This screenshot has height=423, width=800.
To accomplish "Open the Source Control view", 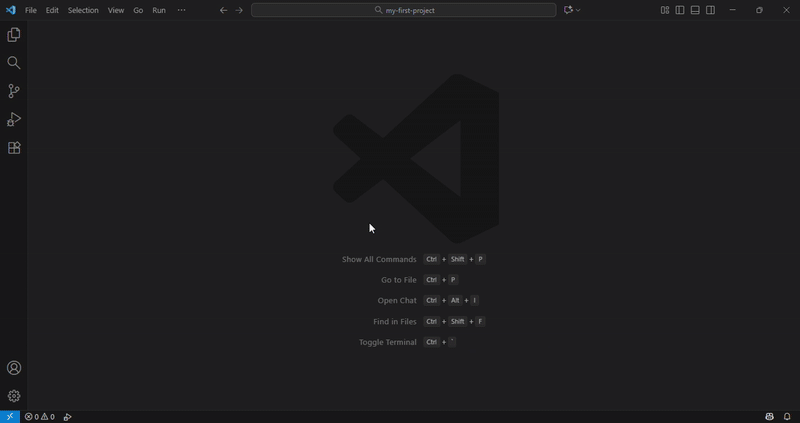I will coord(14,91).
